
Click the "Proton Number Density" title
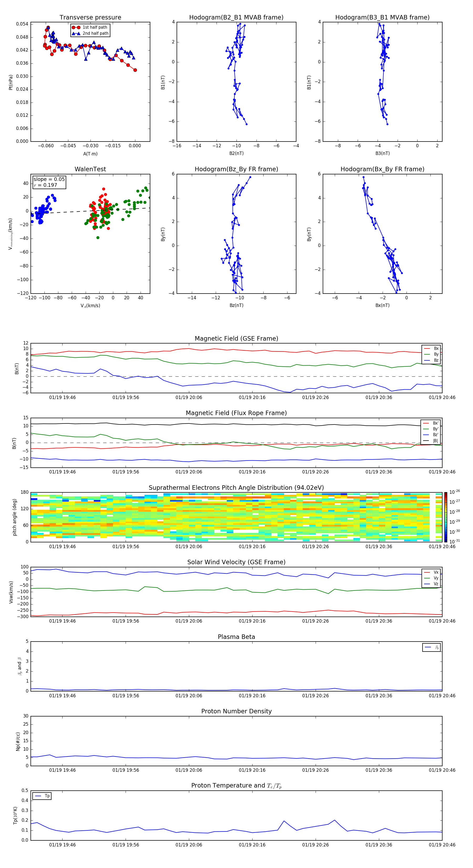click(x=236, y=711)
